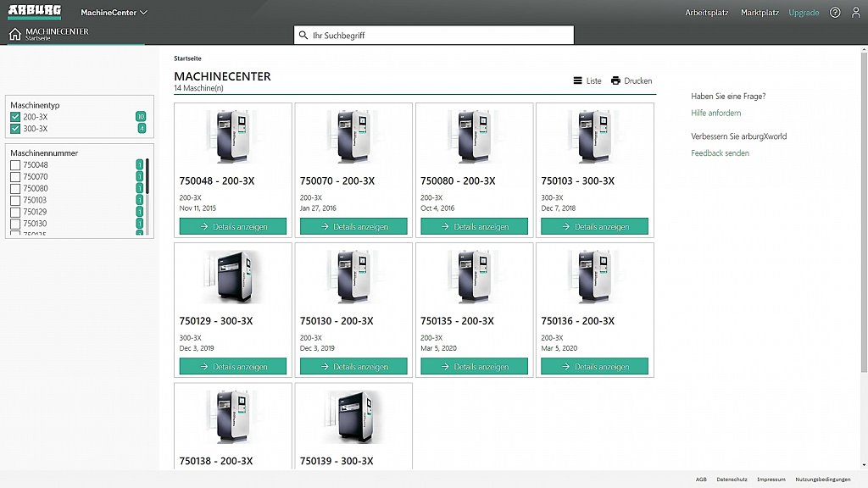Uncheck the 300-3X machine type filter
868x488 pixels.
15,129
